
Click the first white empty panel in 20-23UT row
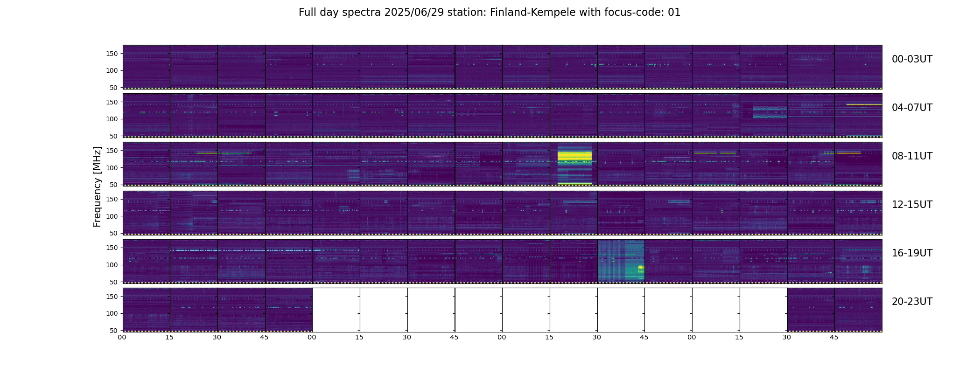tap(336, 310)
